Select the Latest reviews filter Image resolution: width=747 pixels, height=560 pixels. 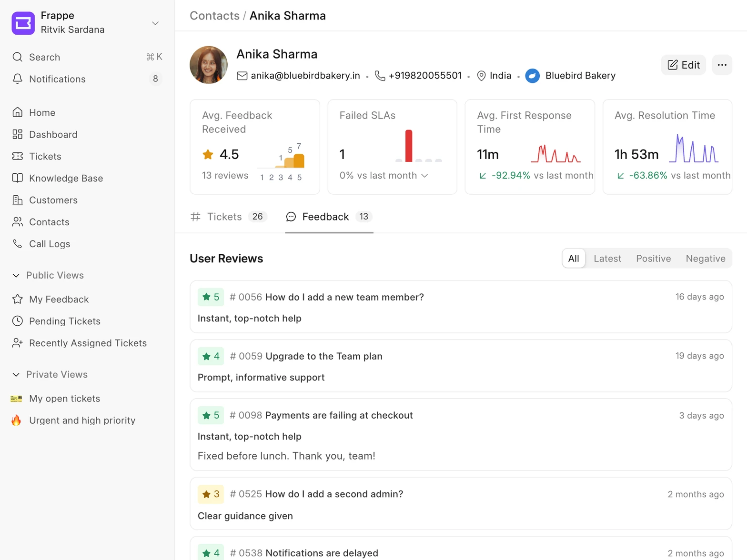point(607,258)
